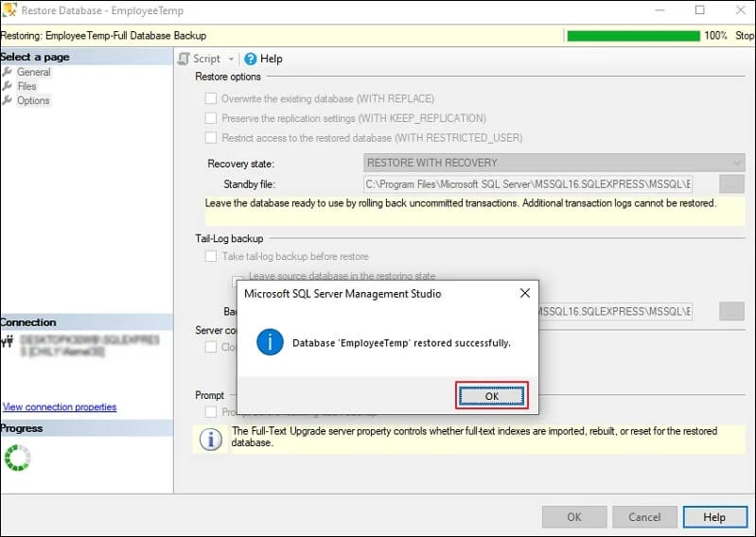Toggle Preserve the replication settings checkbox
This screenshot has width=756, height=537.
[211, 118]
